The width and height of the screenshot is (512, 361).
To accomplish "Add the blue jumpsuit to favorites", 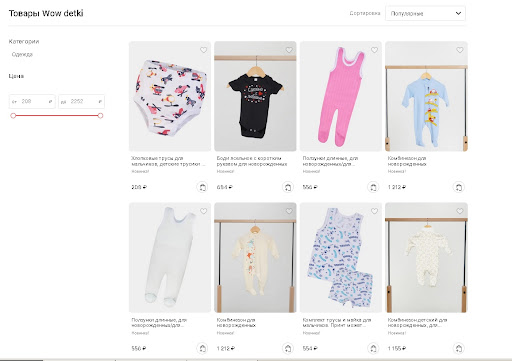I will 460,50.
